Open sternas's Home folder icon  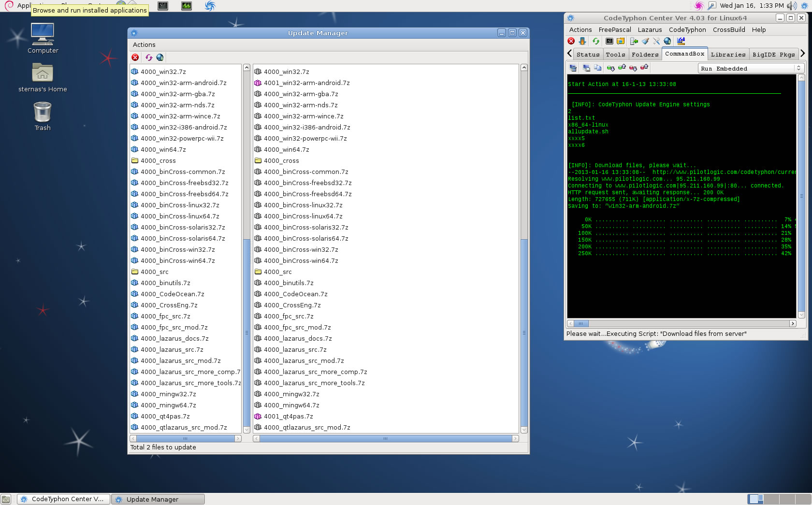pyautogui.click(x=43, y=78)
